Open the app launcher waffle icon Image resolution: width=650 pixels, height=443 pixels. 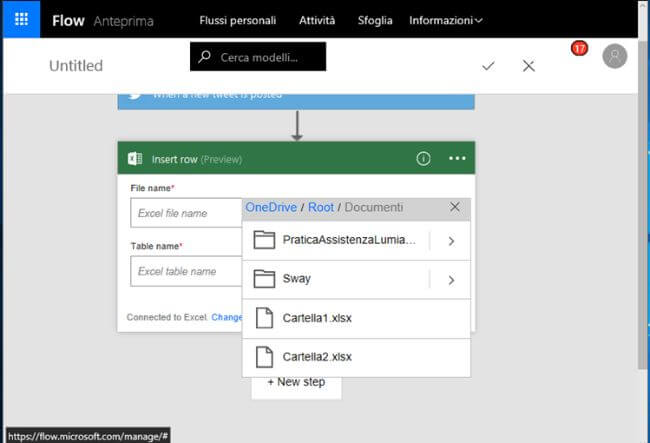coord(22,19)
